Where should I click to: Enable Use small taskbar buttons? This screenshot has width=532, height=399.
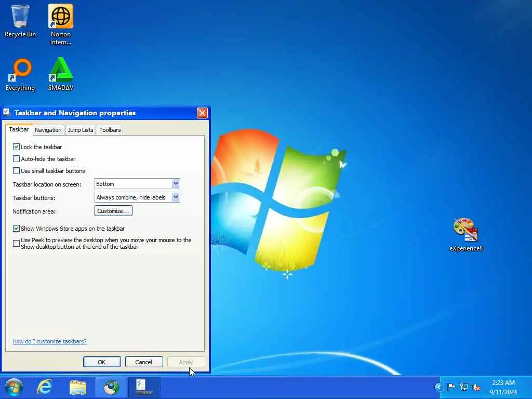pos(16,170)
